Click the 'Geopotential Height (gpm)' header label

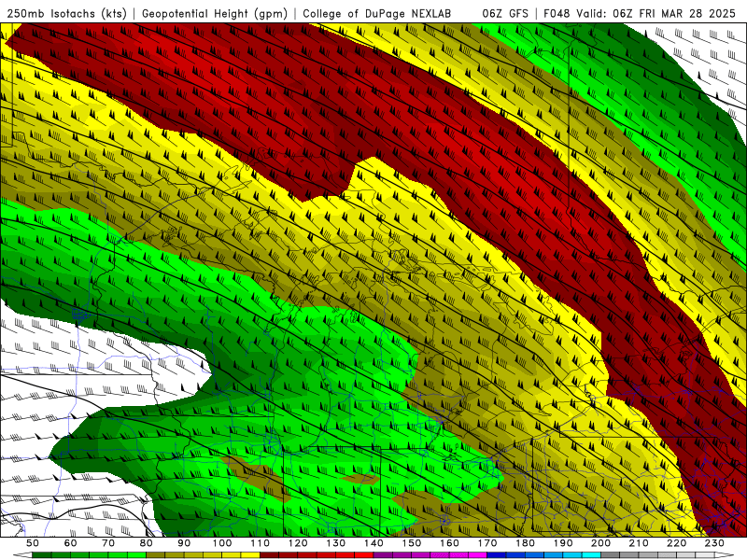215,14
